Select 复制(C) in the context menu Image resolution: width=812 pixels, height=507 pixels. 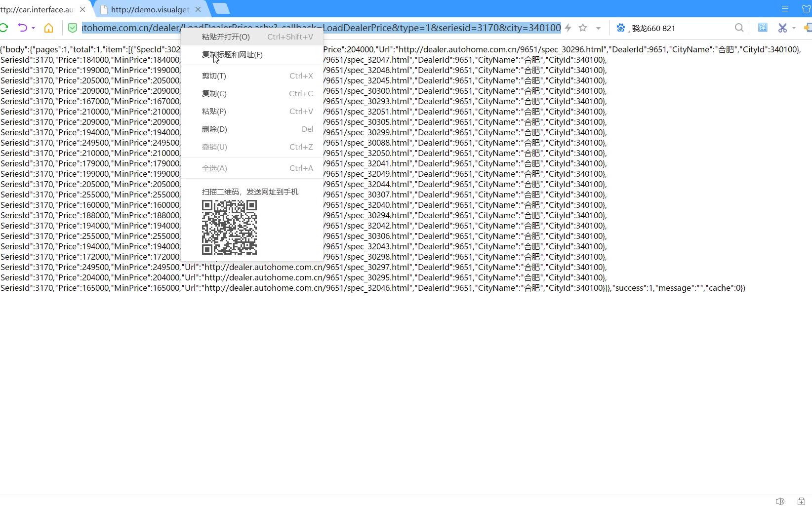252,94
